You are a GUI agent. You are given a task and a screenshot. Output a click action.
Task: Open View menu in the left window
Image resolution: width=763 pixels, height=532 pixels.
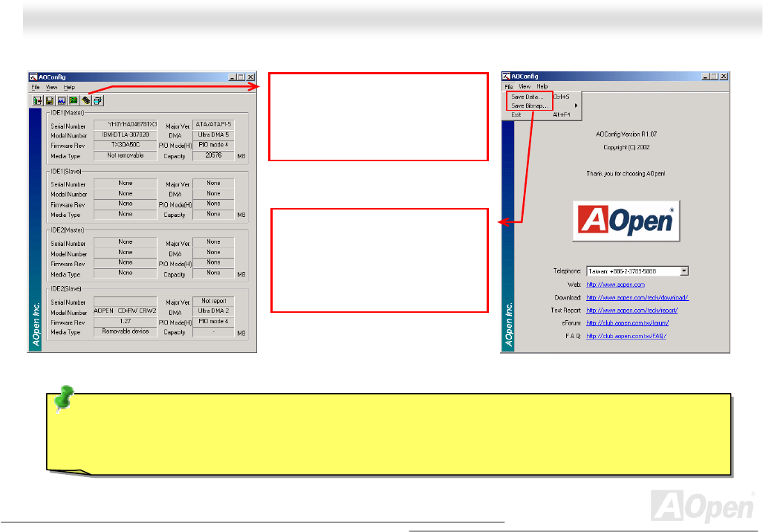pos(51,87)
